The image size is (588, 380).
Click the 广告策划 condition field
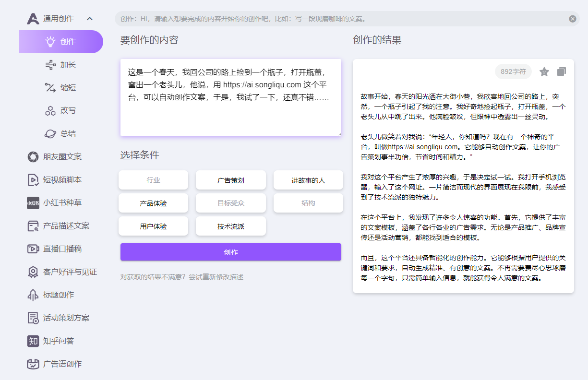[231, 180]
